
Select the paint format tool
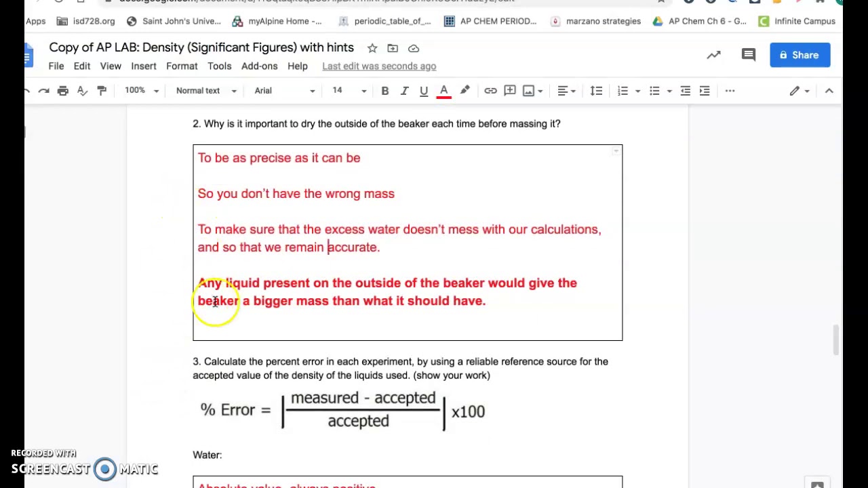102,91
